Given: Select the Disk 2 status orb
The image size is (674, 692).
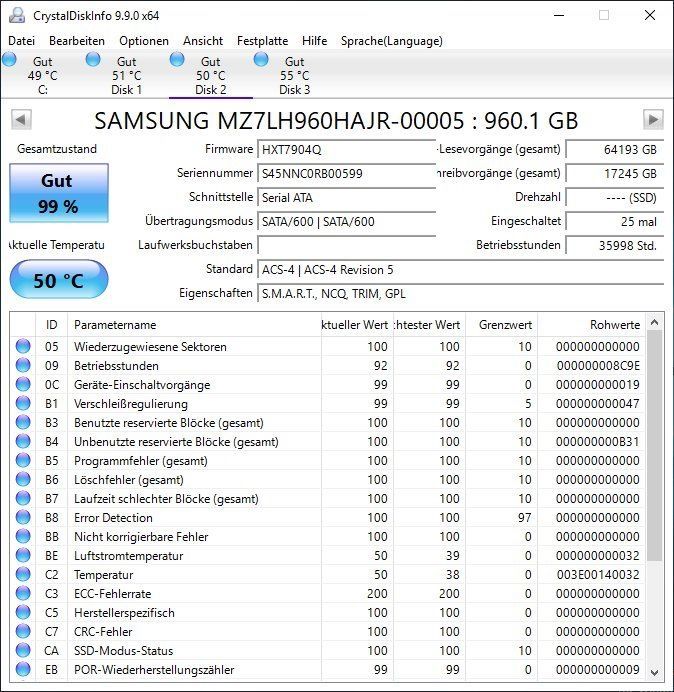Looking at the screenshot, I should (x=177, y=59).
